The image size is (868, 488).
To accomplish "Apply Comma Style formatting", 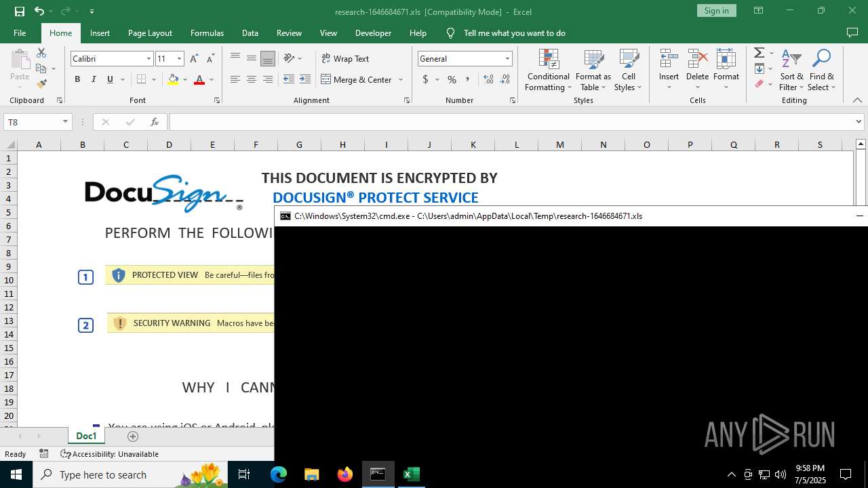I will (468, 79).
